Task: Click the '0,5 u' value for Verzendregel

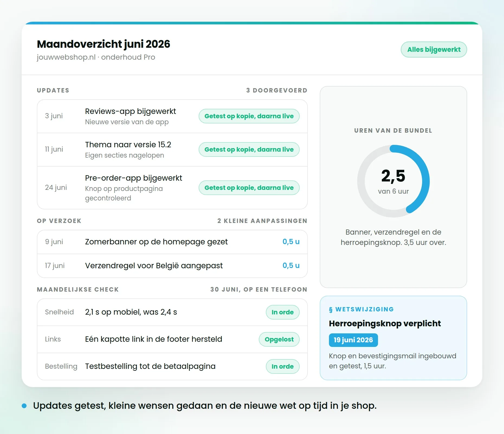Action: [291, 266]
